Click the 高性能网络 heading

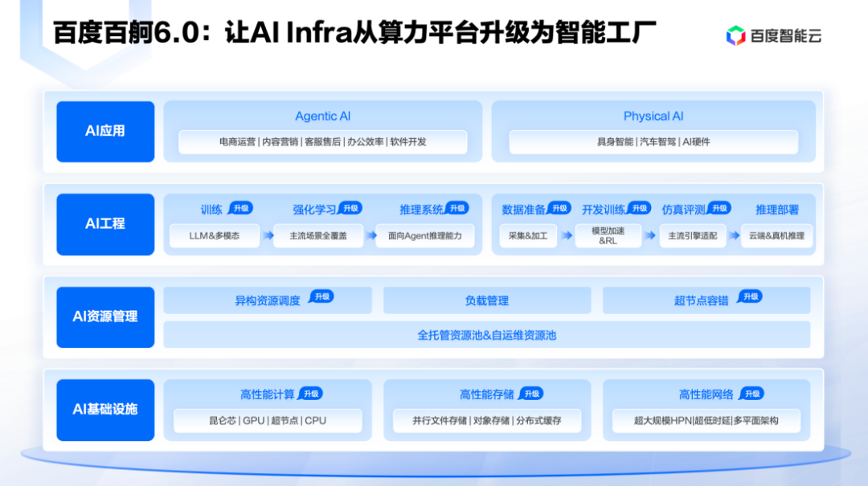[x=706, y=394]
